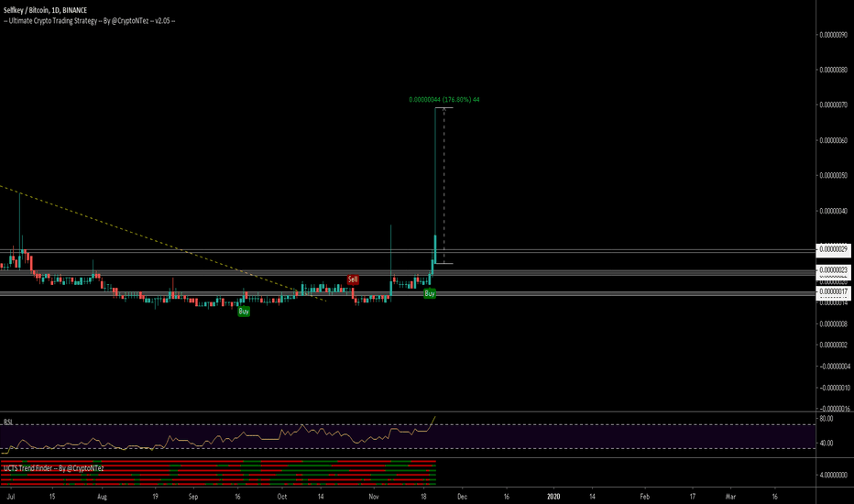
Task: Click the Aug date on time axis
Action: point(102,497)
